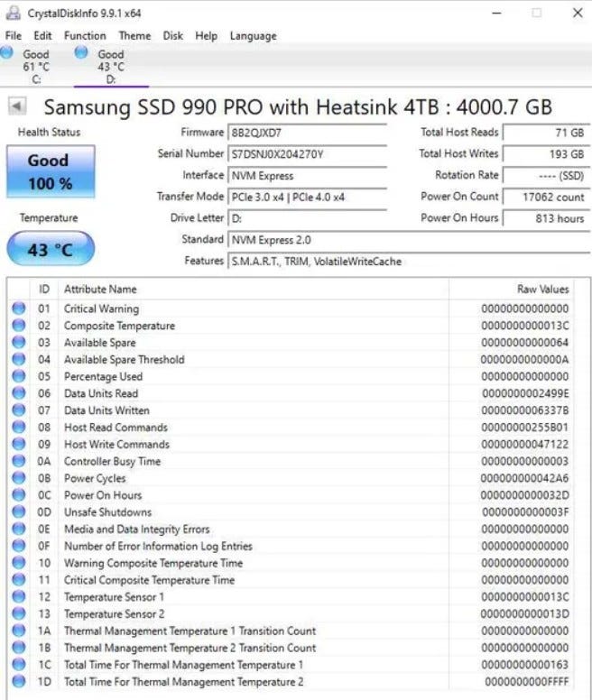Image resolution: width=592 pixels, height=700 pixels.
Task: Open the Disk menu
Action: [x=172, y=36]
